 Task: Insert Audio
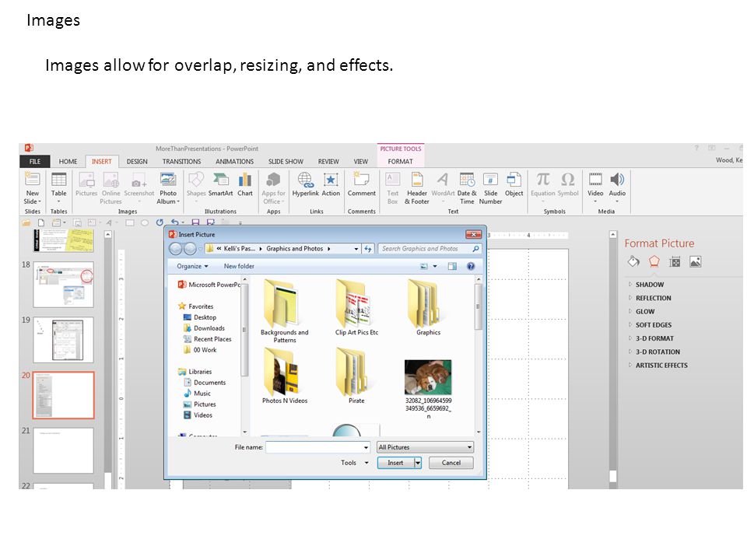click(x=617, y=186)
